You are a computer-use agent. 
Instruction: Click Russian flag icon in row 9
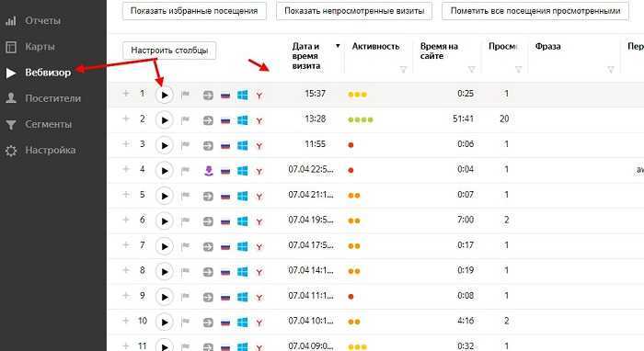point(225,298)
